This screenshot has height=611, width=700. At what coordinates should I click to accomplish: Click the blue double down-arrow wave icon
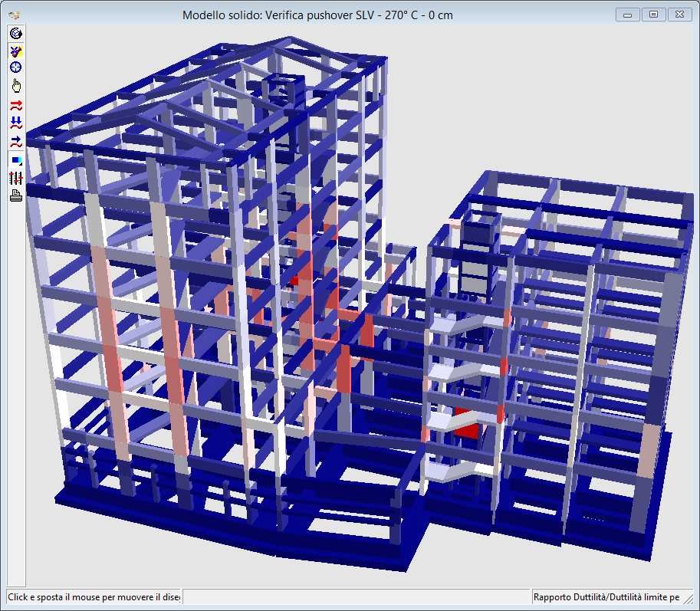(x=15, y=123)
